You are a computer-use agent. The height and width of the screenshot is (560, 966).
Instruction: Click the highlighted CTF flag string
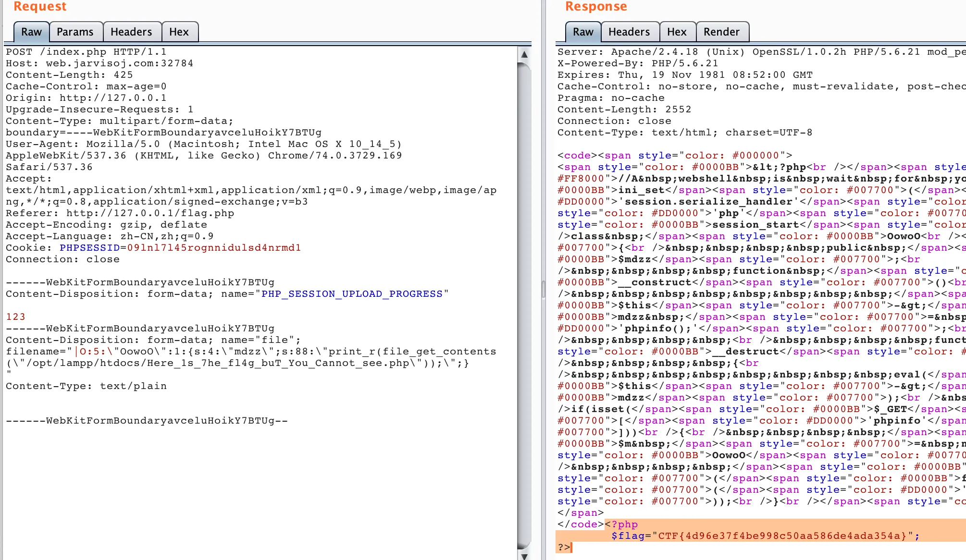tap(781, 536)
